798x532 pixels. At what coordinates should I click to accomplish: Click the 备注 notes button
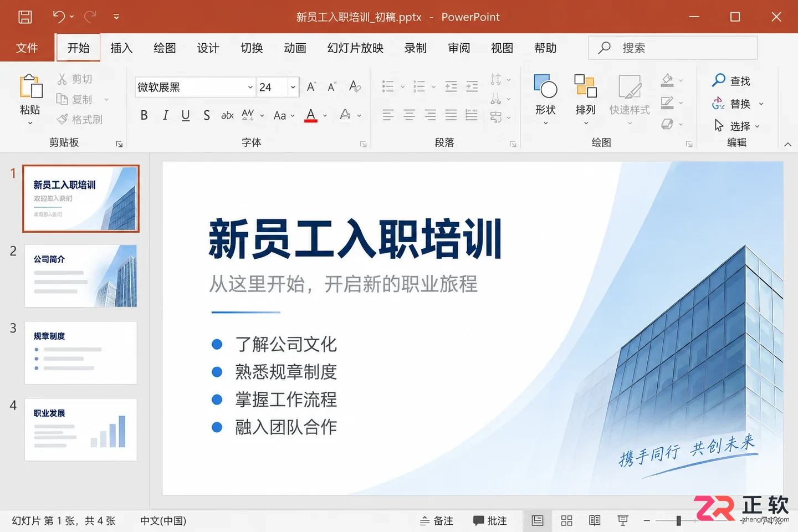click(437, 521)
